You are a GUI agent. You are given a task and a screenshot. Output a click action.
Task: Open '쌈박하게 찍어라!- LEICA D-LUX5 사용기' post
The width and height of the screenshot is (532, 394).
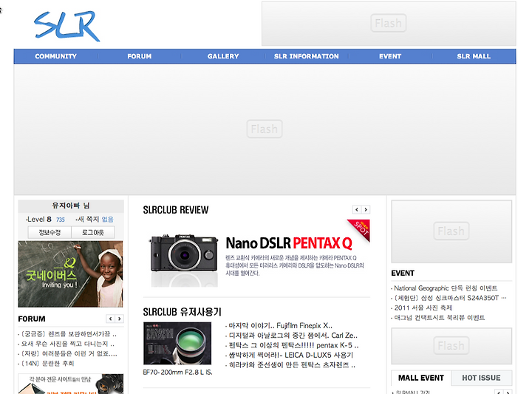290,356
